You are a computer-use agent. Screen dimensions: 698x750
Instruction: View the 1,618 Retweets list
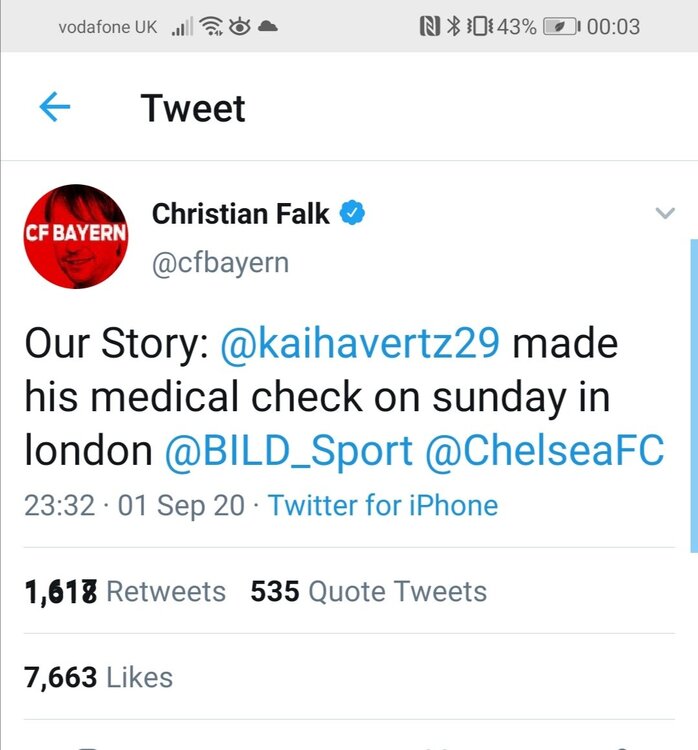125,592
